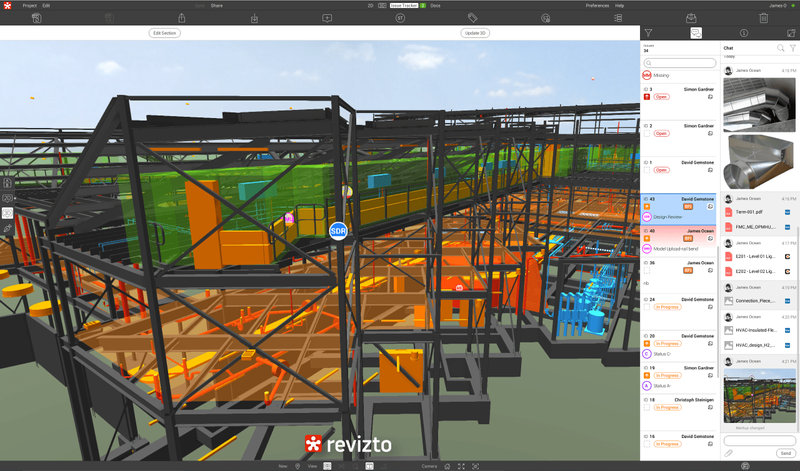Click the issues search input field
The width and height of the screenshot is (800, 471).
(x=680, y=63)
